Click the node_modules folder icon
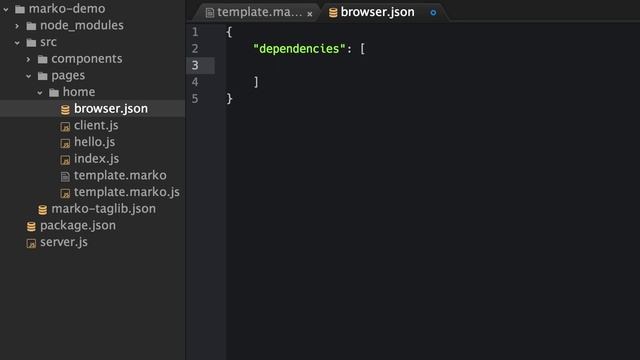This screenshot has height=360, width=640. tap(31, 26)
